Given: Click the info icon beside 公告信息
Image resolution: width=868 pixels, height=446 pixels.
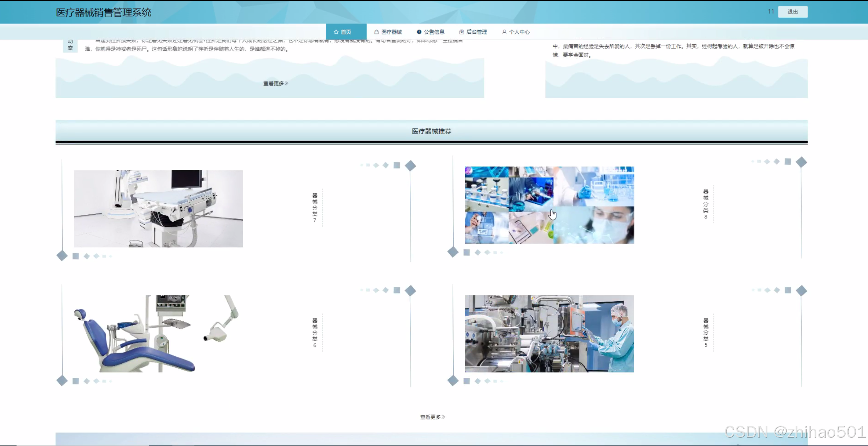Looking at the screenshot, I should (419, 32).
